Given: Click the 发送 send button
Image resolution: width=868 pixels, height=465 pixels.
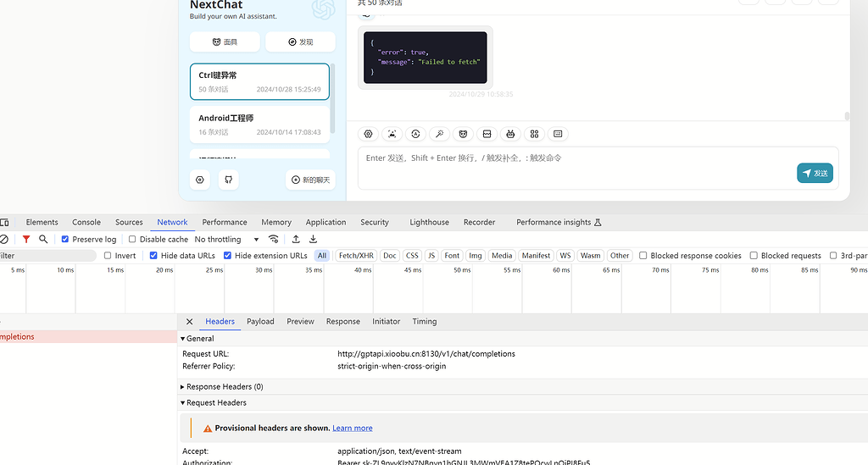Looking at the screenshot, I should pos(815,173).
